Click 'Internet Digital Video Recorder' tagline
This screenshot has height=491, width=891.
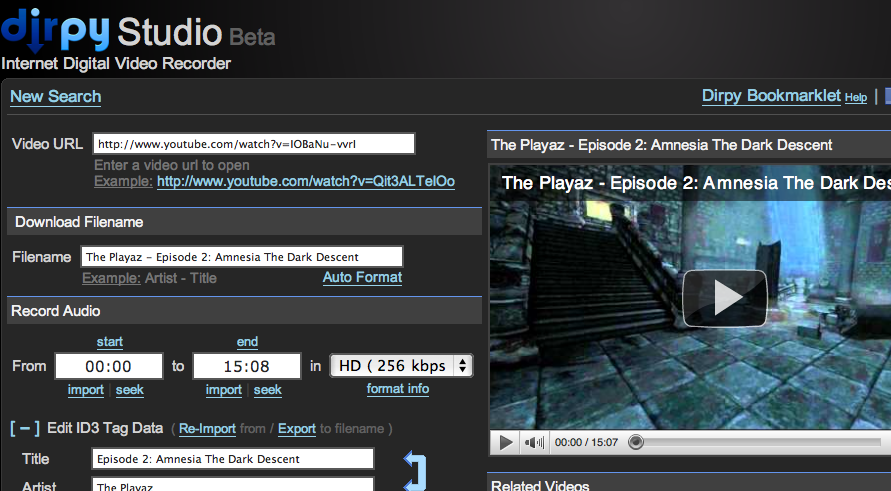coord(116,63)
